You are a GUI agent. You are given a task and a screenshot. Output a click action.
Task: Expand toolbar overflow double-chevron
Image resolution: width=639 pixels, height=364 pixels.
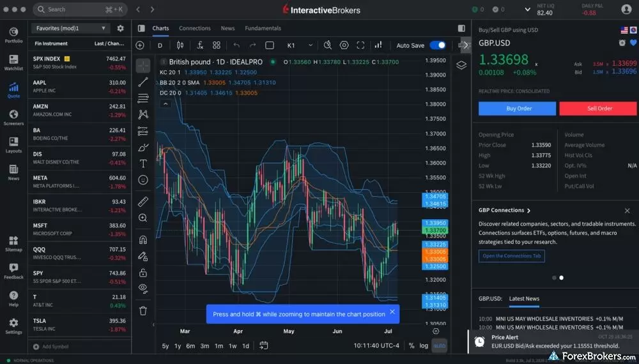pos(466,45)
